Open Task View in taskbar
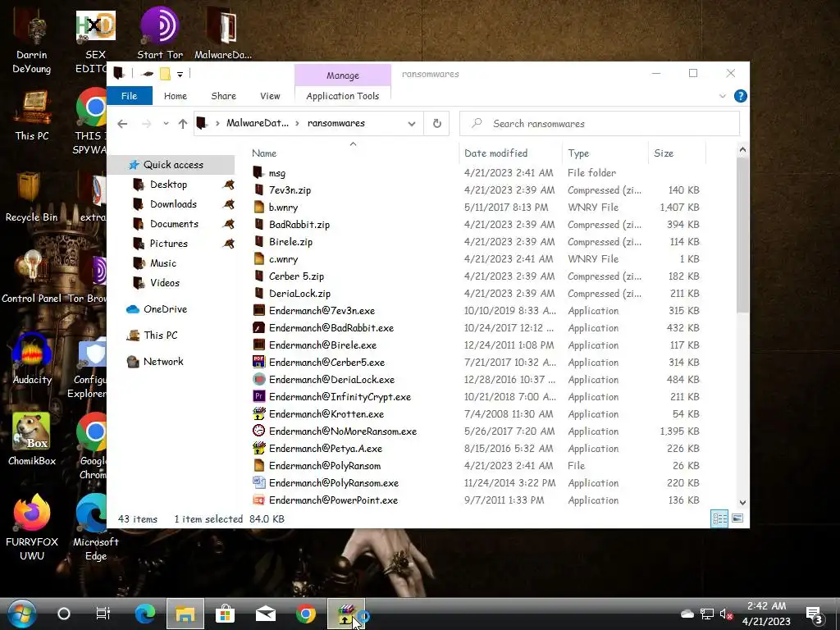Image resolution: width=840 pixels, height=630 pixels. point(103,614)
